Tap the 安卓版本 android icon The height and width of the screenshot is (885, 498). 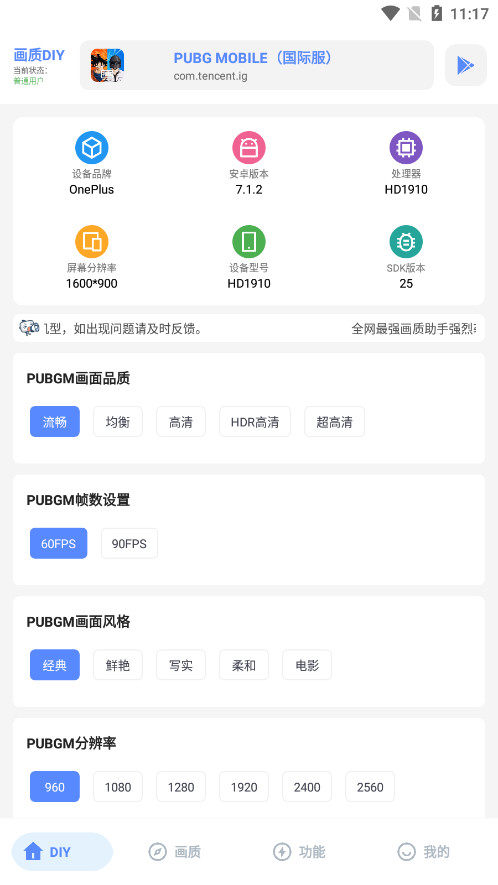coord(249,148)
